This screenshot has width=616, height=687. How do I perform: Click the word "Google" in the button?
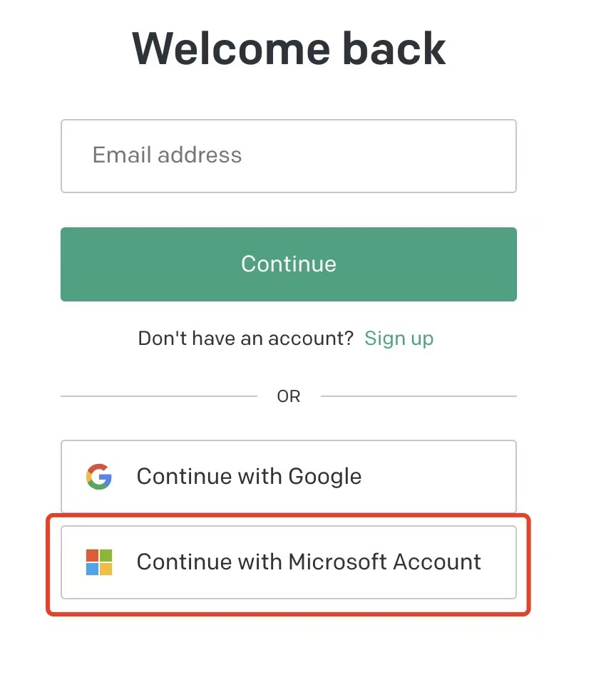[x=325, y=477]
